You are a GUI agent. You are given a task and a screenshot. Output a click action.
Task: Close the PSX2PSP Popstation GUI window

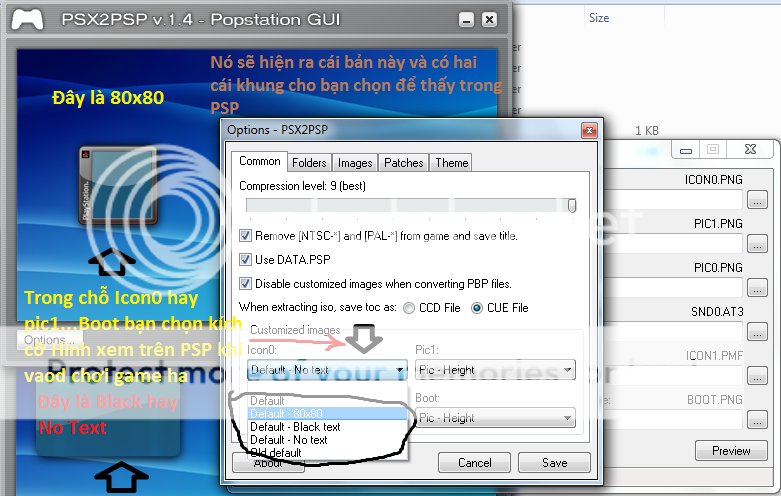[x=490, y=19]
